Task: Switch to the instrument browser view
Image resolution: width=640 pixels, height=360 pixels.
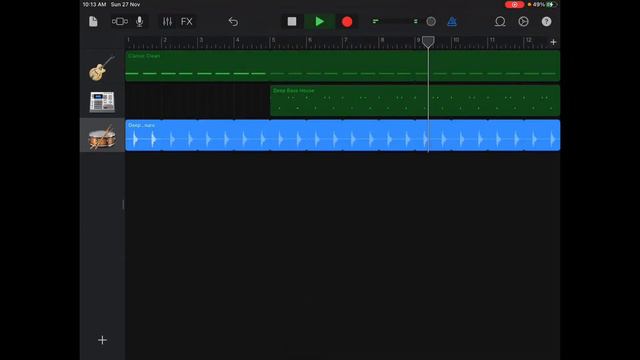Action: point(120,21)
